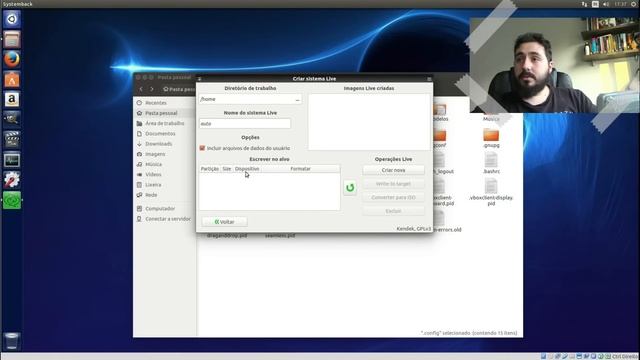Open 'Imagens' in Files sidebar
The width and height of the screenshot is (640, 360).
[x=155, y=154]
